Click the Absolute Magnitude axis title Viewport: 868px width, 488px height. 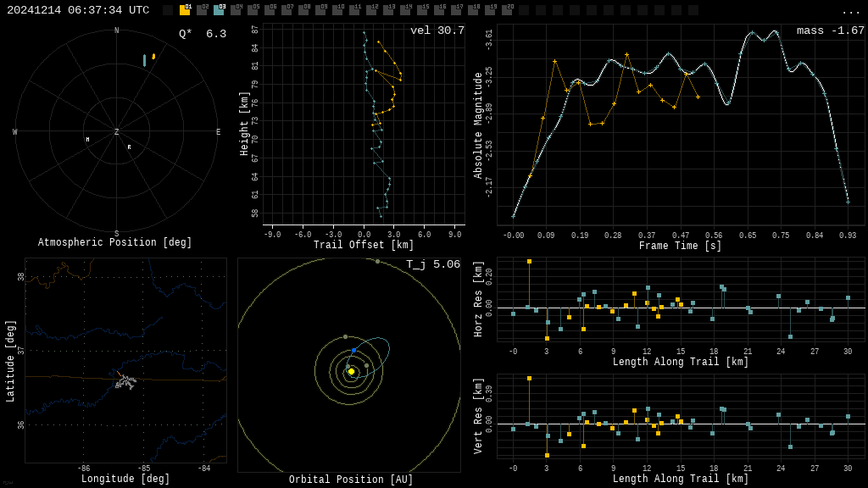478,125
